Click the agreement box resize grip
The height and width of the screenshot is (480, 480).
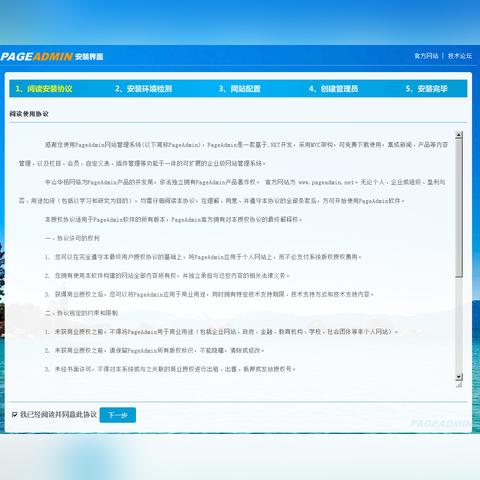click(x=459, y=385)
